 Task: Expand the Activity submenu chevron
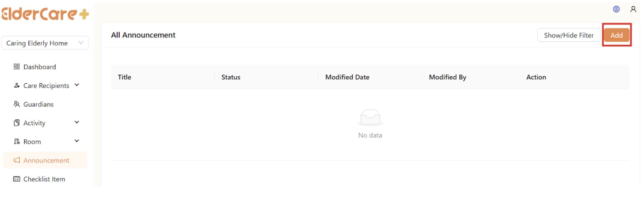coord(77,122)
